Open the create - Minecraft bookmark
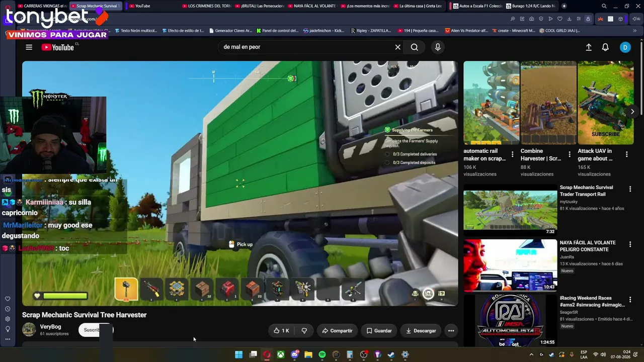The image size is (644, 362). (x=513, y=31)
